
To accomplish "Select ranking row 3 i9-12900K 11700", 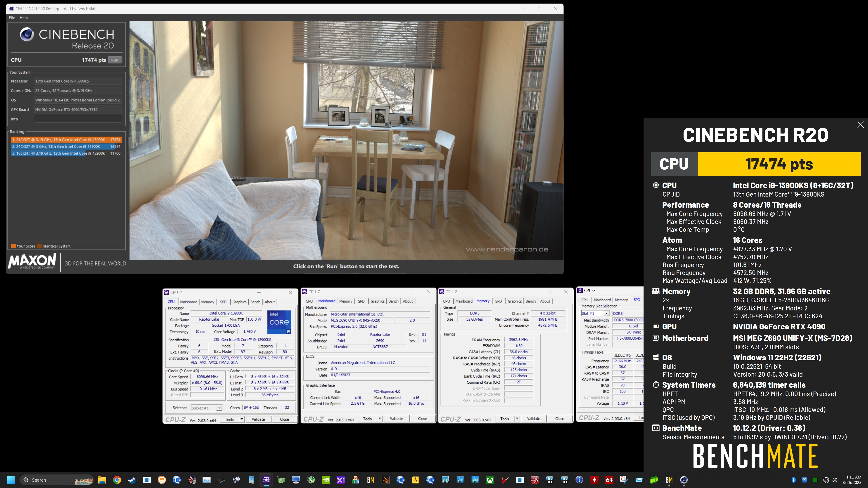I will click(x=66, y=153).
